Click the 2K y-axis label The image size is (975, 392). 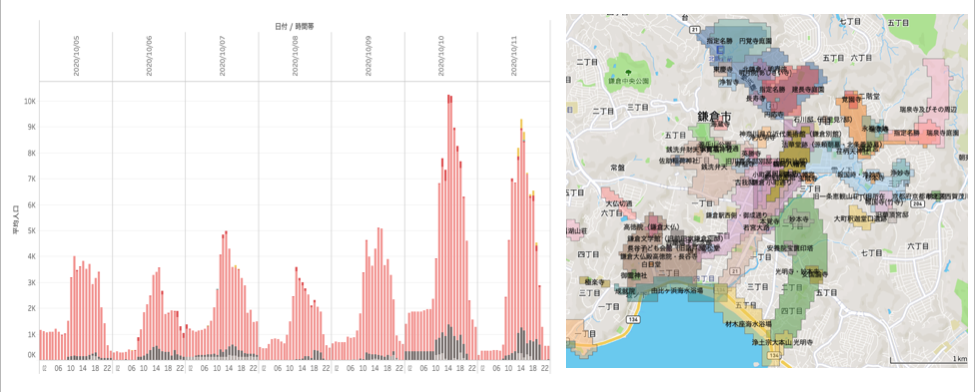coord(31,309)
